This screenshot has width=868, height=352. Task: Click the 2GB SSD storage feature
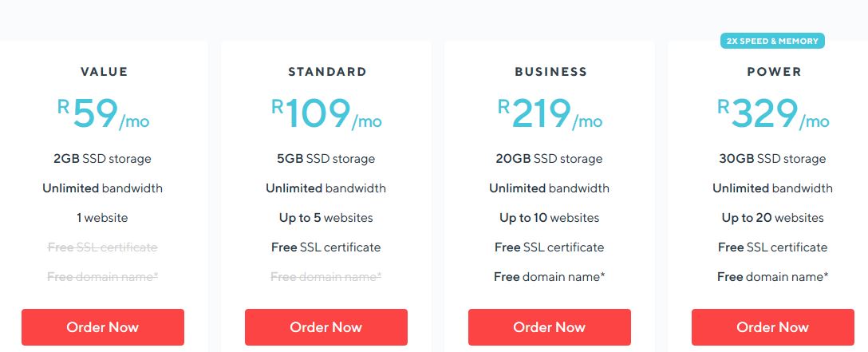102,159
